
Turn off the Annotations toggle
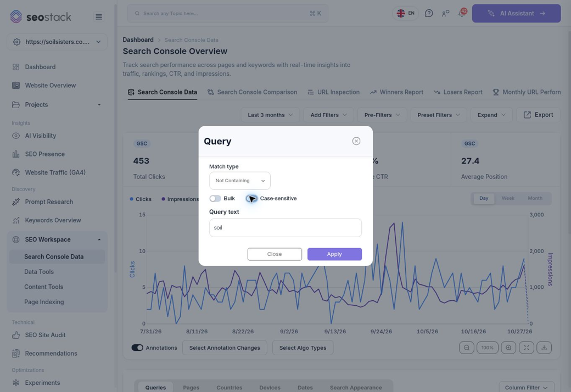pos(137,348)
